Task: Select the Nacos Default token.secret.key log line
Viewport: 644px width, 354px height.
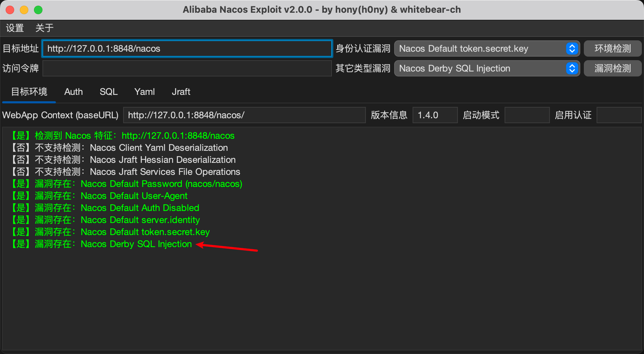Action: coord(110,232)
